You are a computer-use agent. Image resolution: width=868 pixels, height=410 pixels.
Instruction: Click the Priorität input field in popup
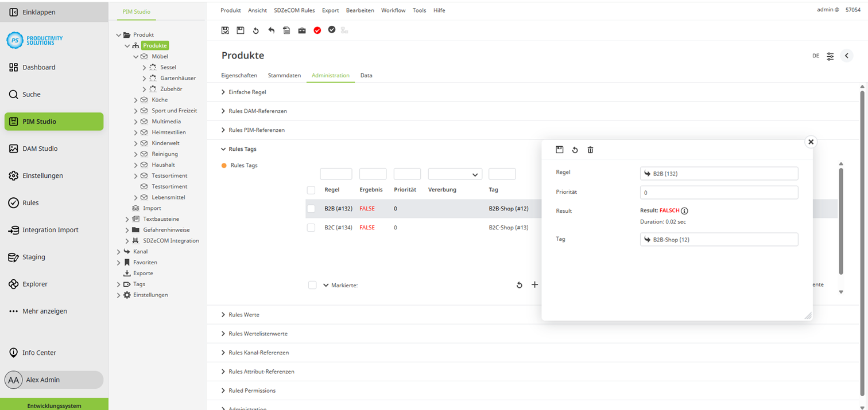coord(718,193)
